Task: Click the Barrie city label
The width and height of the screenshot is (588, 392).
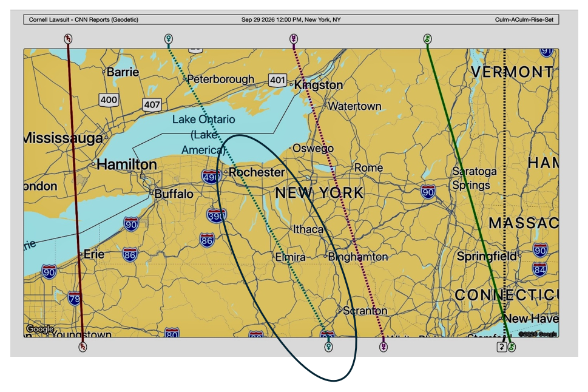Action: pyautogui.click(x=123, y=72)
